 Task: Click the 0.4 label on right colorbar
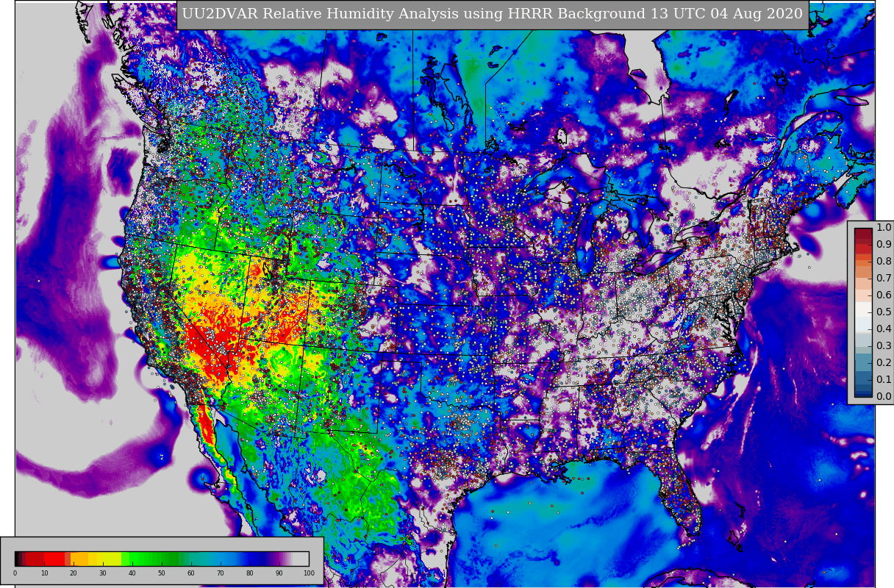click(x=884, y=329)
